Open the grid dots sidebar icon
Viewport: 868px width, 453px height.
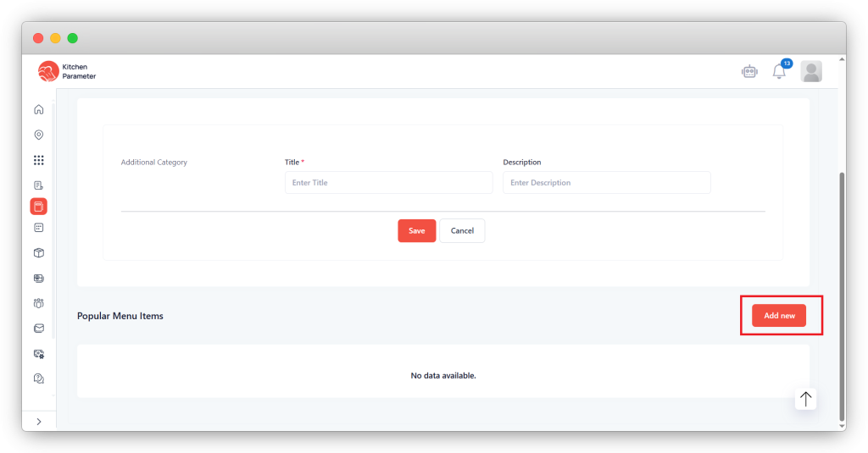click(38, 160)
